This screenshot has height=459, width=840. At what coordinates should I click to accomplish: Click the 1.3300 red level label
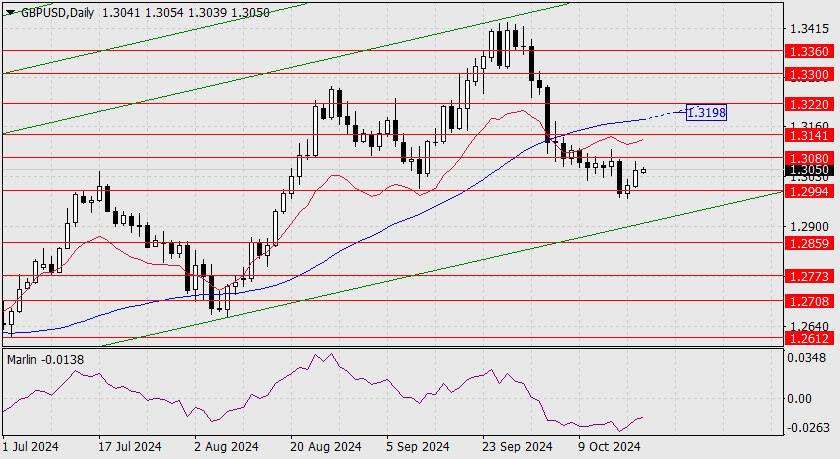[x=809, y=74]
